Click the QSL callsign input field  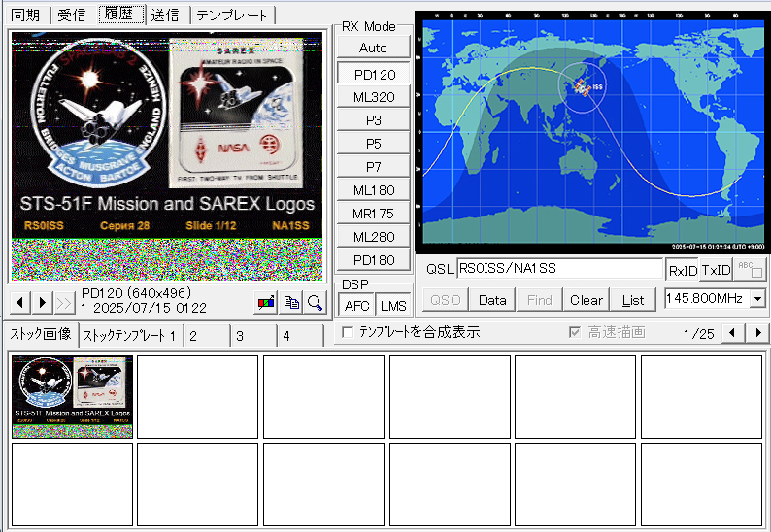[559, 269]
